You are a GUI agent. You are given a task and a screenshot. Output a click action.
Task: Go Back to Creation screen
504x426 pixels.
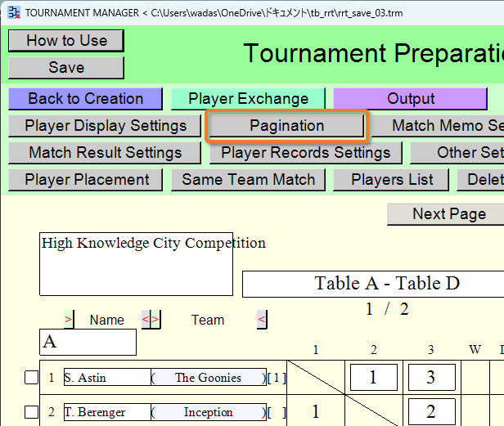pyautogui.click(x=85, y=99)
